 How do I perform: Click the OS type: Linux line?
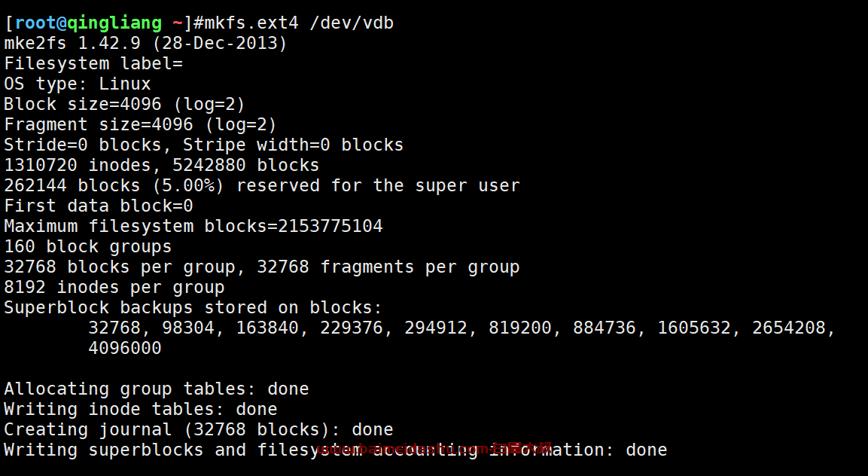(78, 84)
